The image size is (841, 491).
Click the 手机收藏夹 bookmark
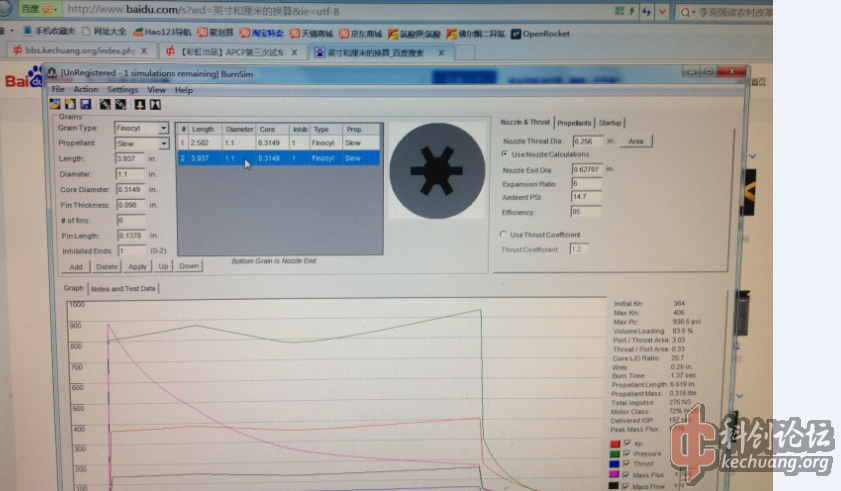49,31
